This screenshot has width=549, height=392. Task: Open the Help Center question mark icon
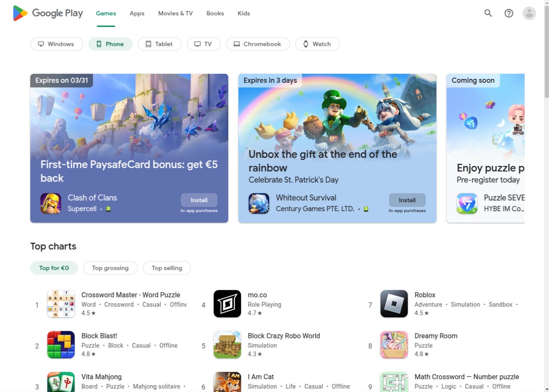coord(509,13)
